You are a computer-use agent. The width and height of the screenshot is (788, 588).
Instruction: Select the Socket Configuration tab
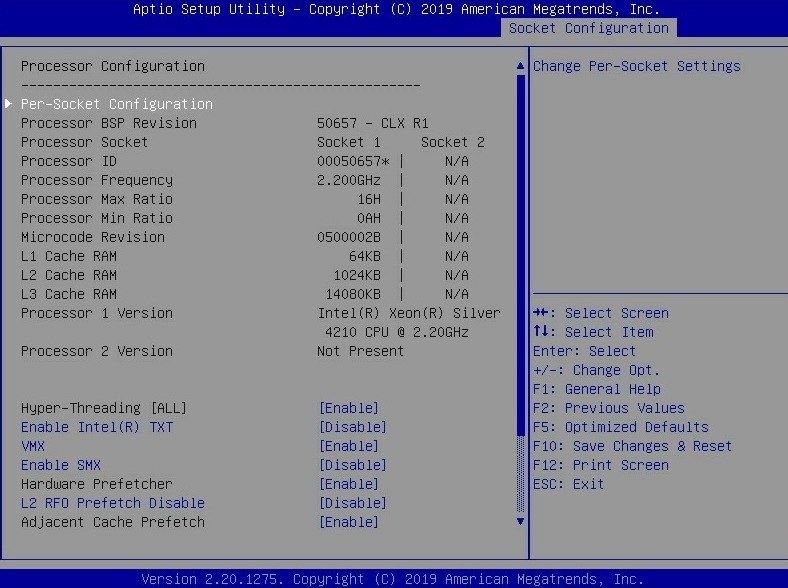coord(588,28)
